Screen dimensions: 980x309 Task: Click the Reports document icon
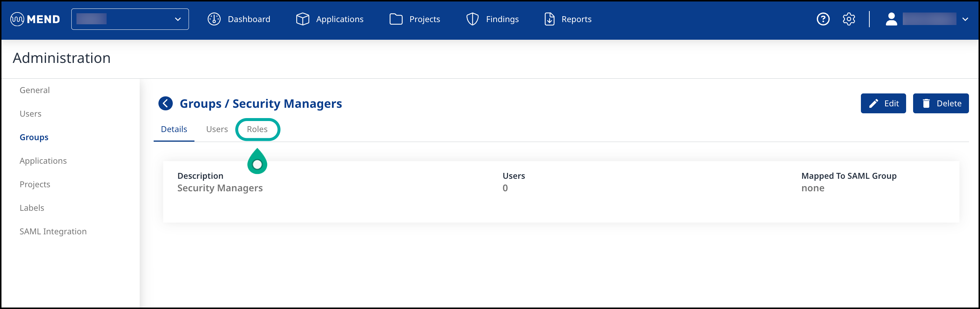[549, 19]
